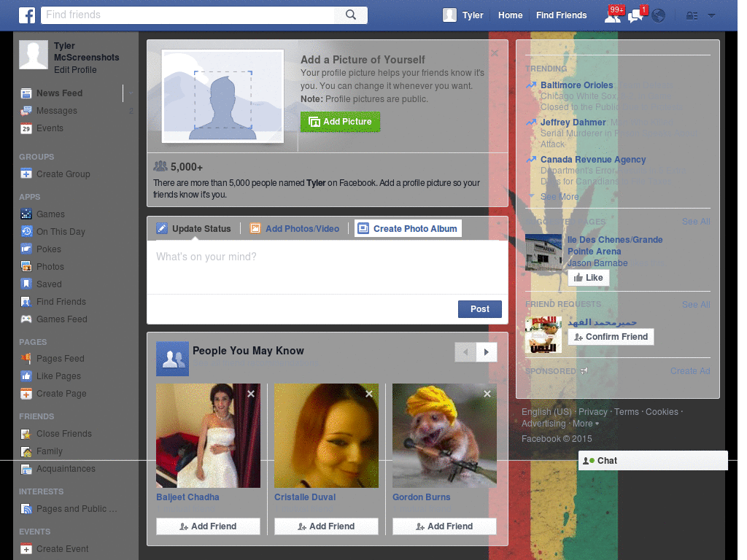Open the notifications globe icon
Screen dimensions: 747x560
pos(659,16)
